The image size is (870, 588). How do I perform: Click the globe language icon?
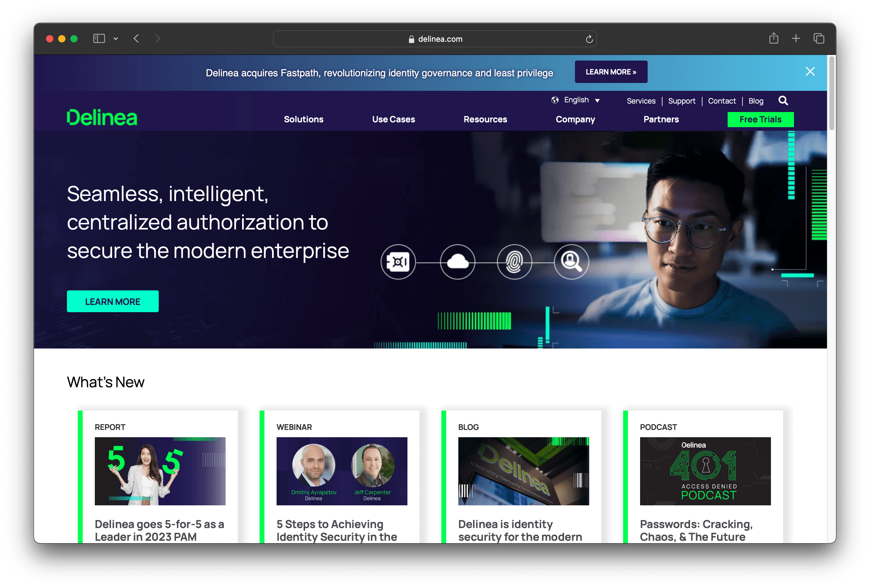pos(555,100)
